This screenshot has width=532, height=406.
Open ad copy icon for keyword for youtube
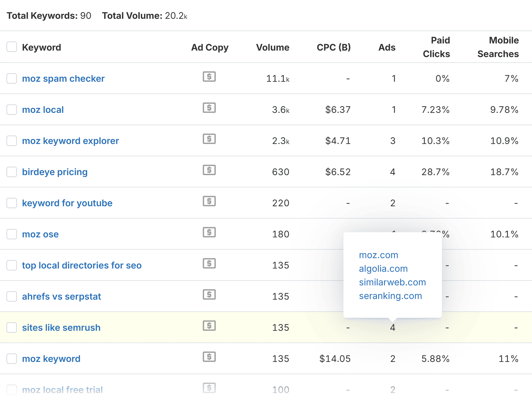coord(209,201)
